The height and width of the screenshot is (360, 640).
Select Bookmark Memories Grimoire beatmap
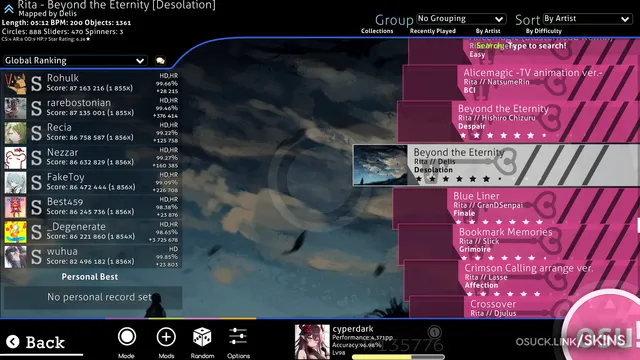(519, 242)
